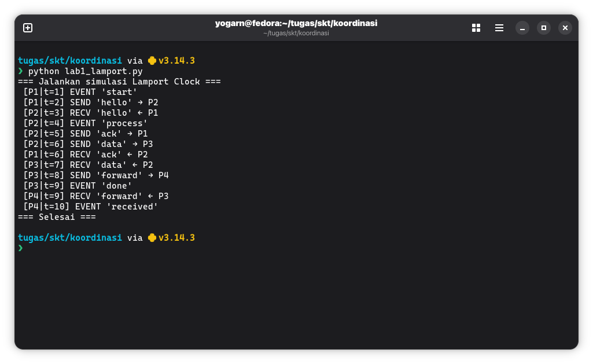593x364 pixels.
Task: Click the line RECV 'ack' ← P2
Action: tap(86, 155)
